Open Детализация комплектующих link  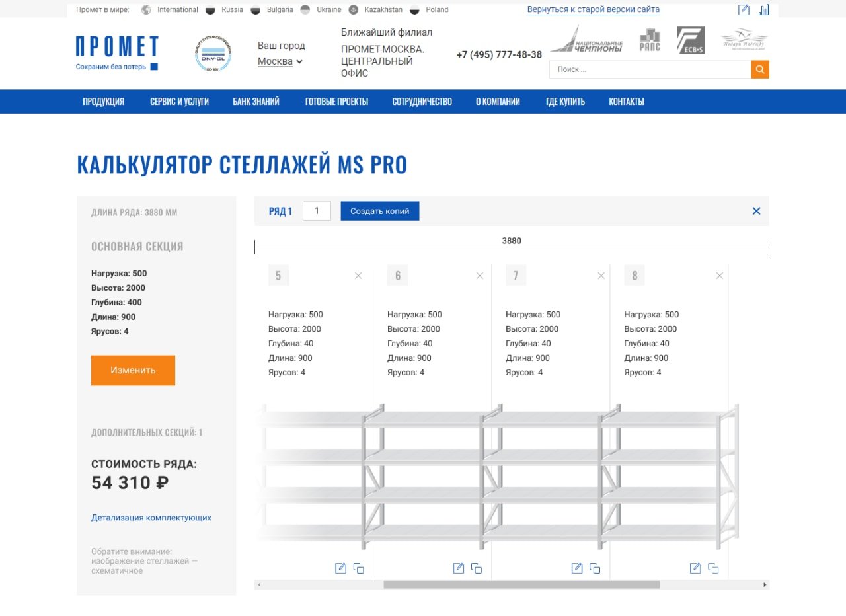click(151, 518)
